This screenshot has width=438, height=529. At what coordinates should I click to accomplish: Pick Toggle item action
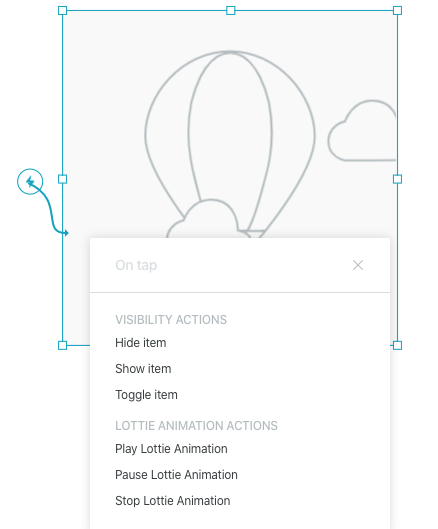146,395
